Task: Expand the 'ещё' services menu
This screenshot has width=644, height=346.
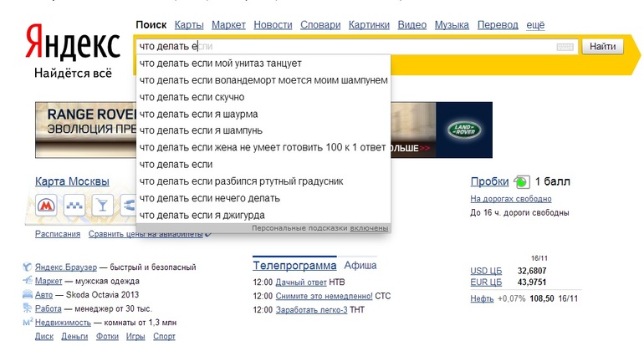Action: [535, 25]
